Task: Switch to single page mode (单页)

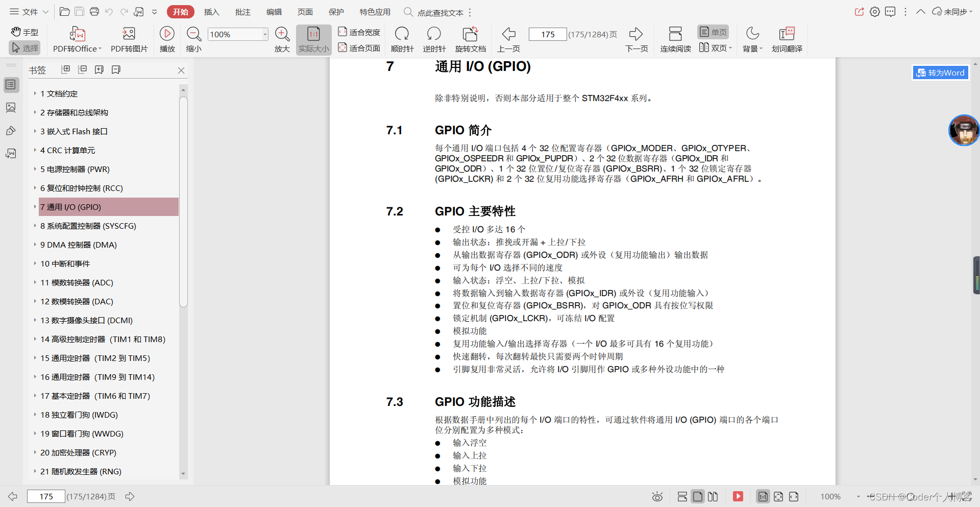Action: pyautogui.click(x=713, y=32)
